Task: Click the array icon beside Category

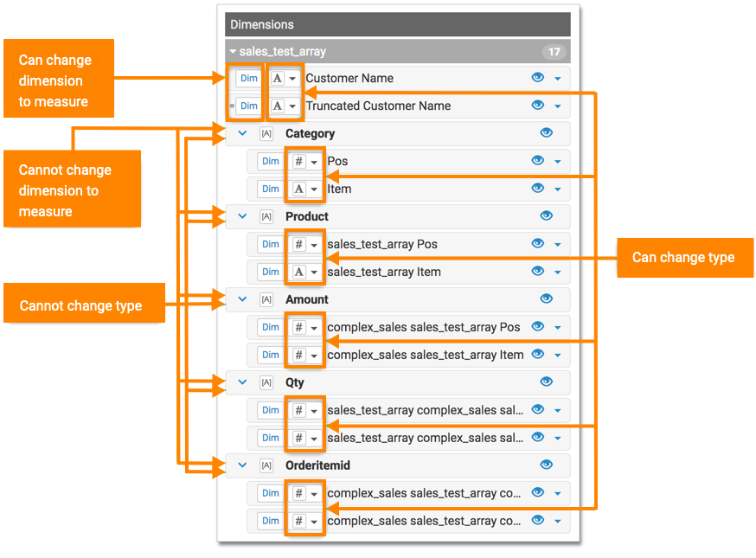Action: click(266, 134)
